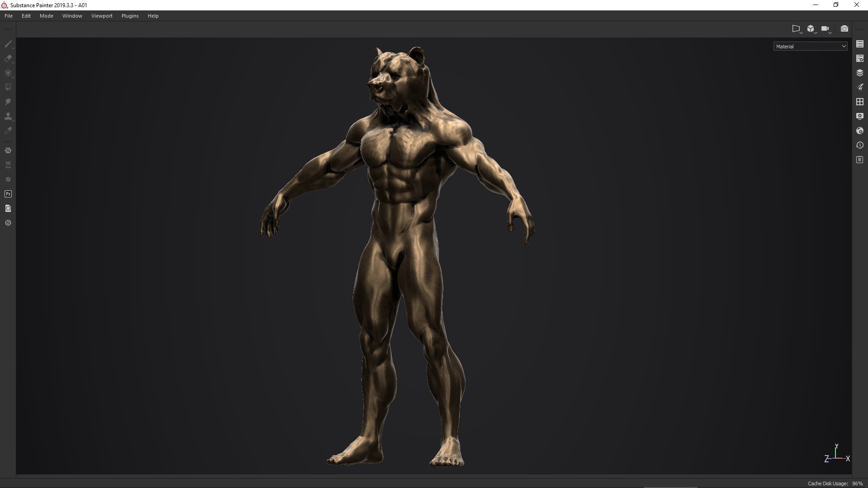Open the Texture Set List panel

(x=860, y=44)
